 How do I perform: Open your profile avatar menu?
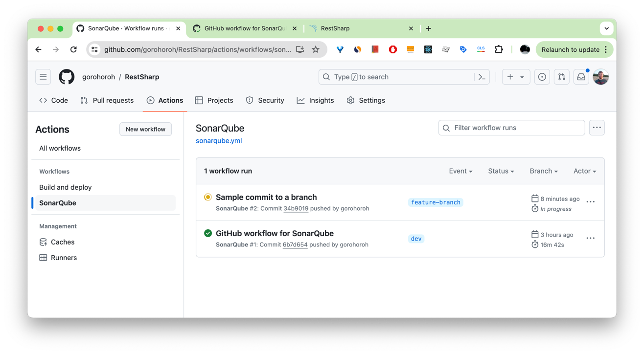click(x=600, y=77)
